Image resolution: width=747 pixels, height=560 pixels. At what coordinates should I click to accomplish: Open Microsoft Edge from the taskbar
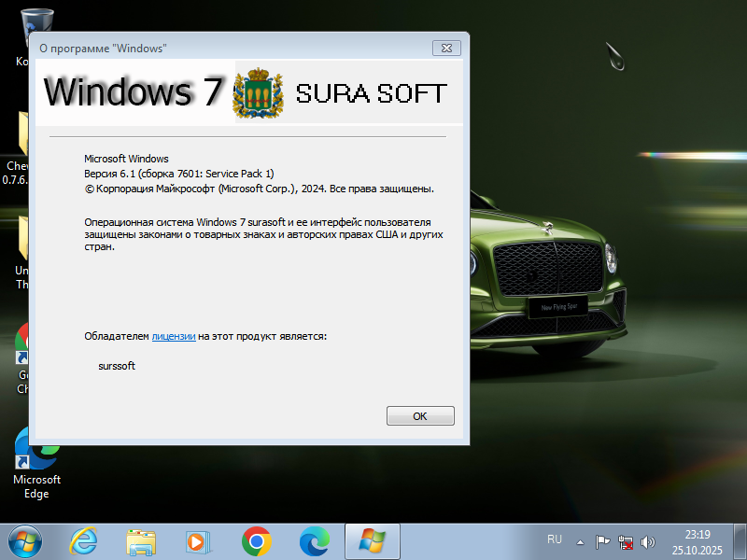pos(314,541)
